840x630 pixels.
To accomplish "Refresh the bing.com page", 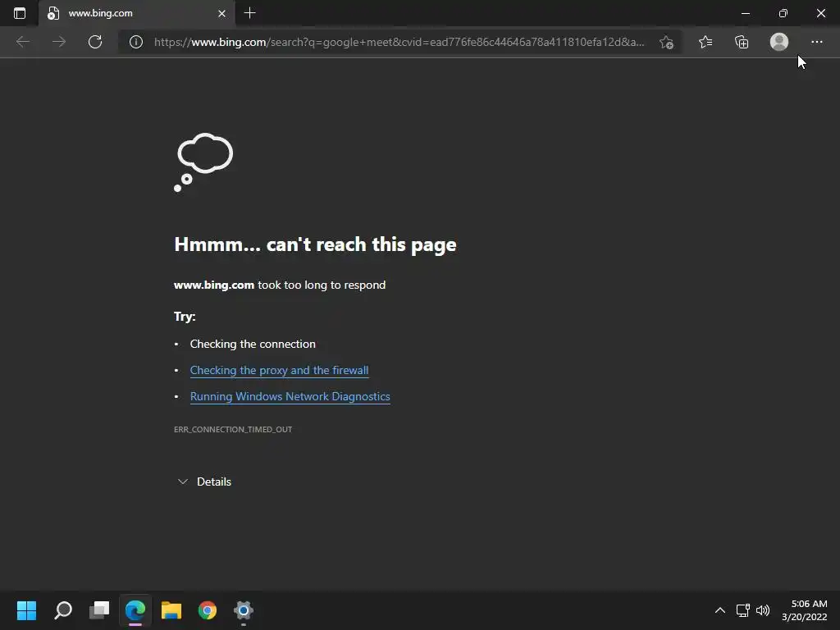I will [95, 42].
